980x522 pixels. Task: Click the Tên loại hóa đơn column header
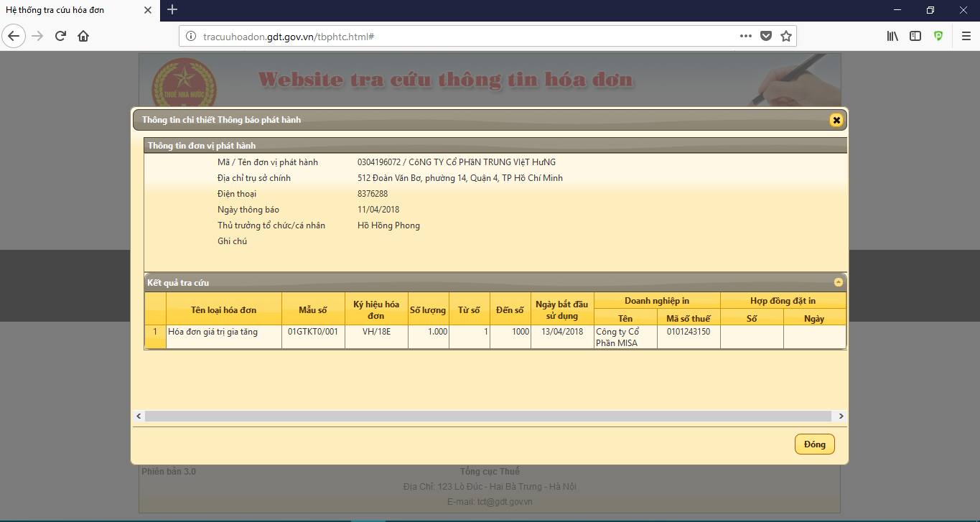223,310
